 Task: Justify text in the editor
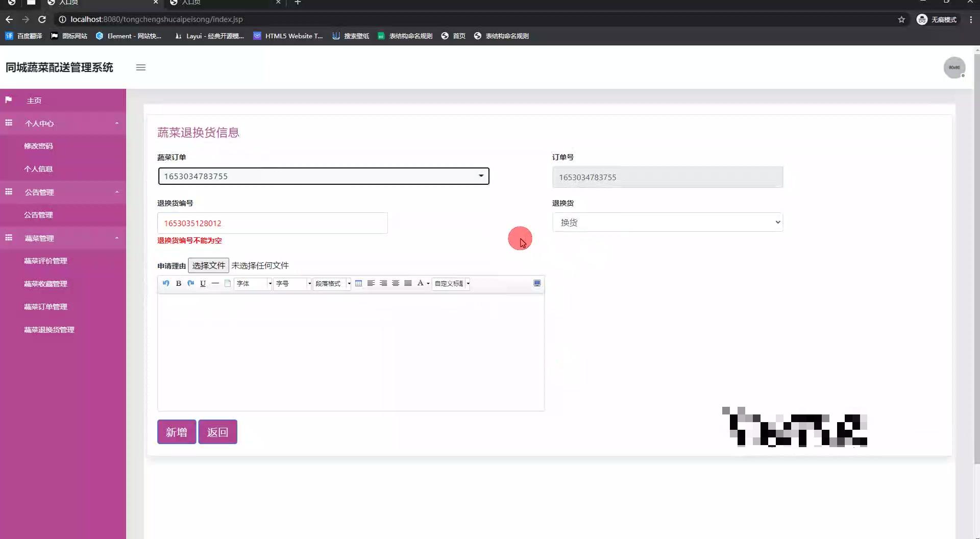pyautogui.click(x=408, y=283)
